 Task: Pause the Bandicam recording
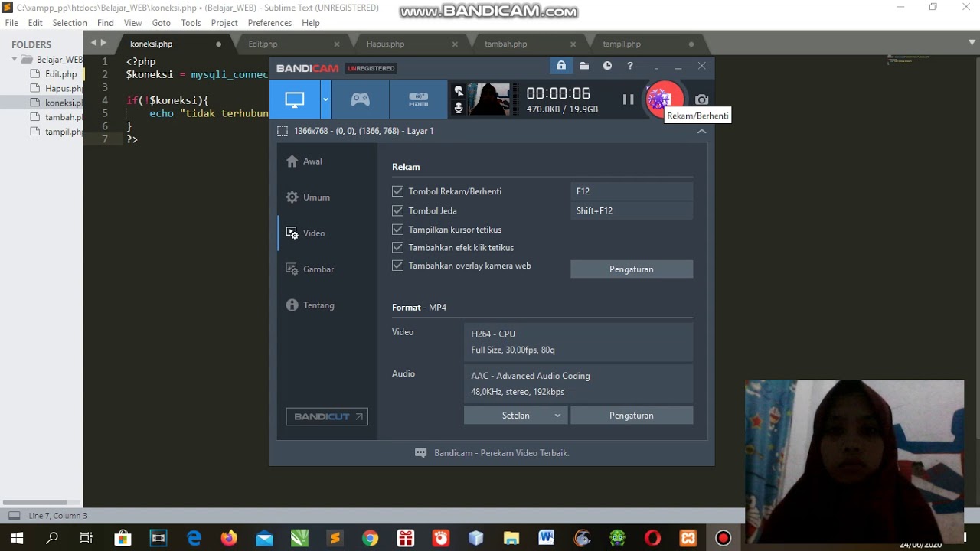click(x=628, y=99)
